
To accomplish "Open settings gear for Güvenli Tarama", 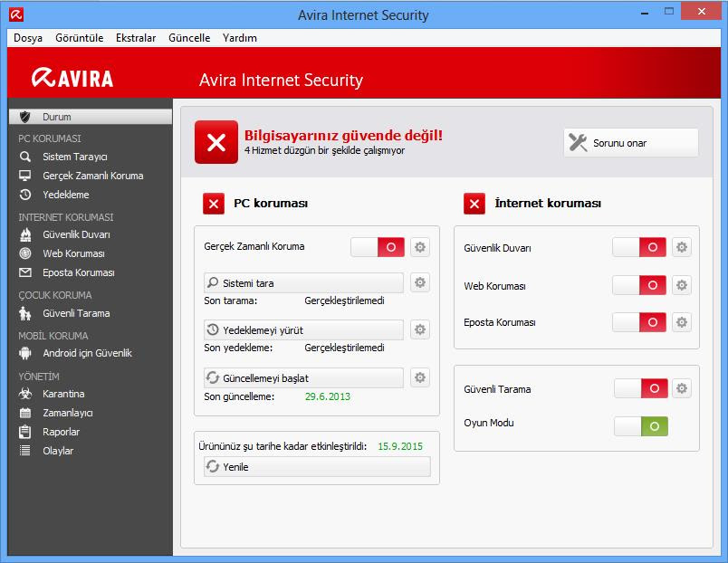I will click(x=682, y=388).
